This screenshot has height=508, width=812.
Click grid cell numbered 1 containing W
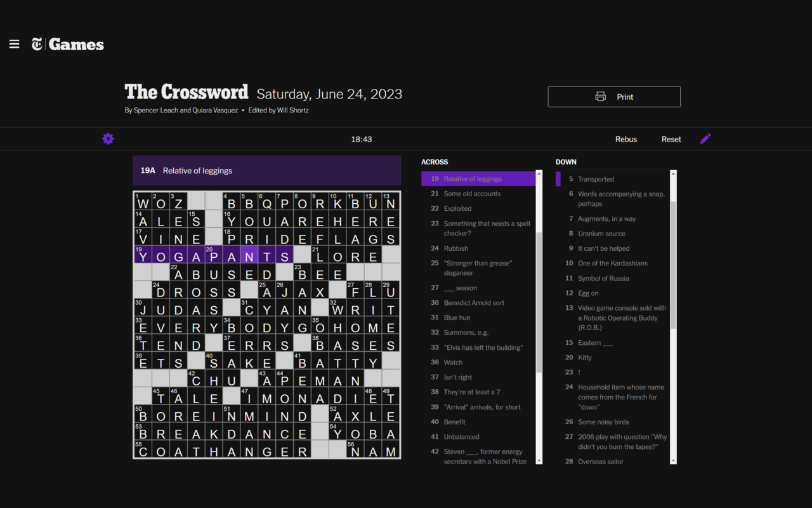coord(143,201)
